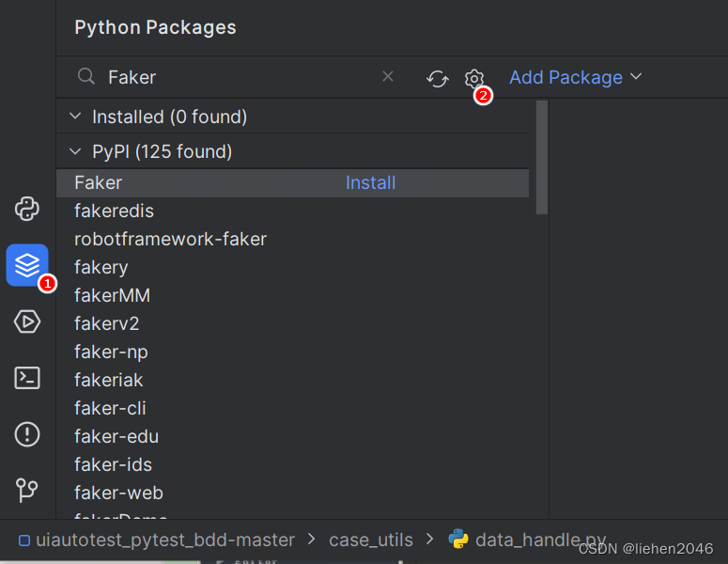Open the Problems tool window
Screen dimensions: 728x564
(x=27, y=434)
